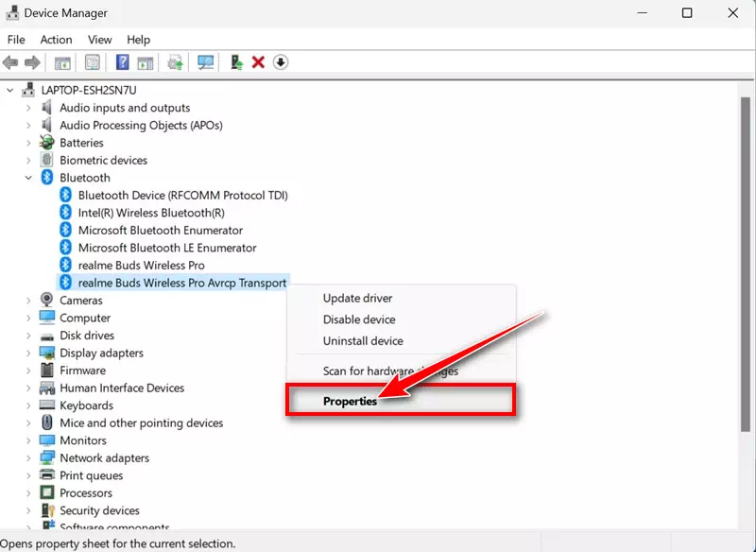Select the Biometric devices fingerprint icon
Screen dimensions: 756x552
tap(46, 160)
